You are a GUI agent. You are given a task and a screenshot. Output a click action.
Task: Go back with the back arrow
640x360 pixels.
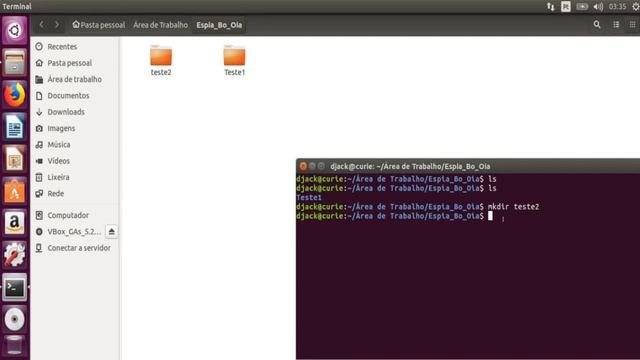tap(42, 25)
